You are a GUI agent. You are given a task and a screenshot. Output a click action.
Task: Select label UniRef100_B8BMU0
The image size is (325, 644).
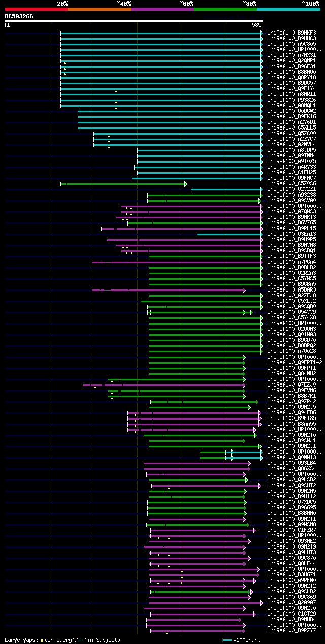(x=291, y=72)
